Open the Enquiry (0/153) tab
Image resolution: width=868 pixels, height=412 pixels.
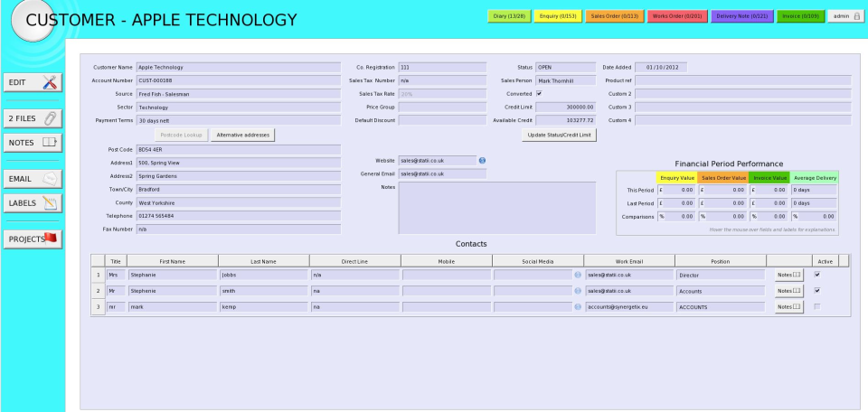point(558,16)
